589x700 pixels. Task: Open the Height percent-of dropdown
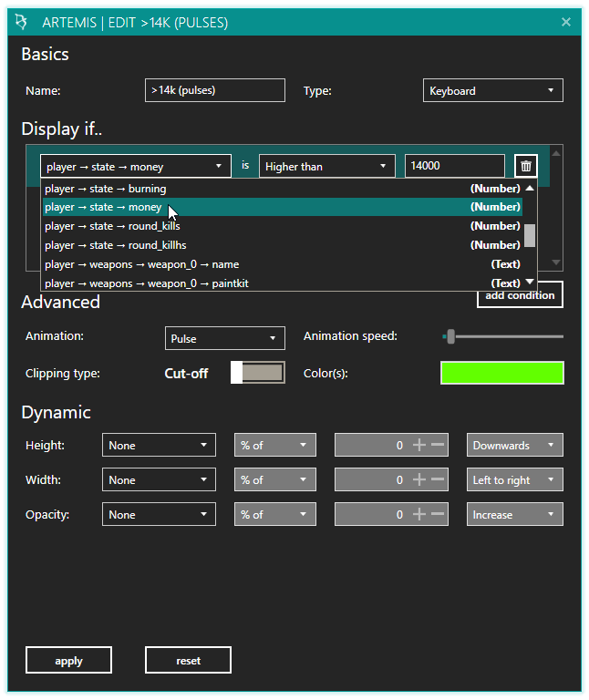[275, 445]
